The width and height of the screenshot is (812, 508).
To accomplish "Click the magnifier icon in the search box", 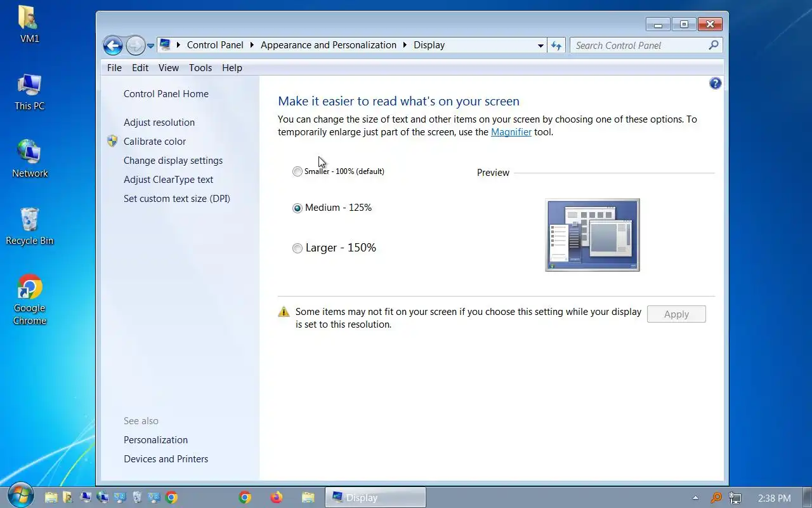I will click(714, 45).
